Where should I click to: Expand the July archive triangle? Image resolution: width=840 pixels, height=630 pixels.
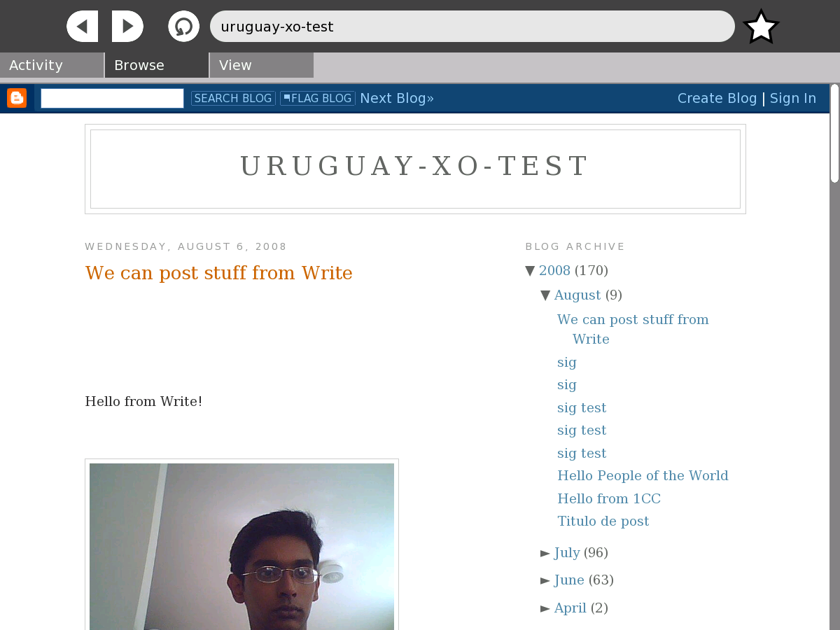tap(545, 553)
